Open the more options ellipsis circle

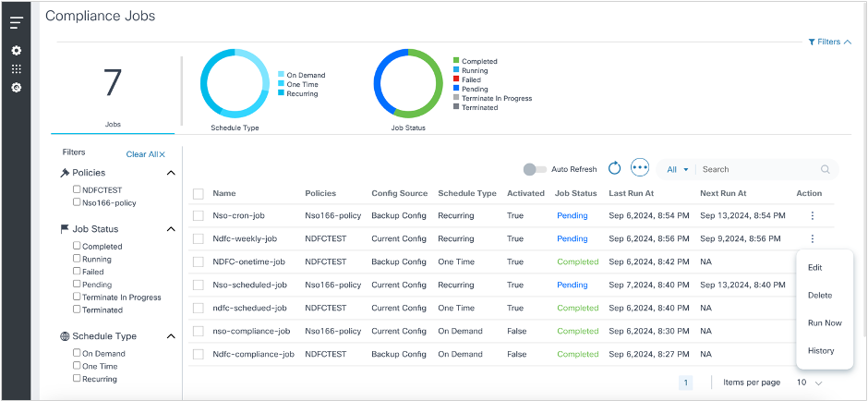[640, 168]
